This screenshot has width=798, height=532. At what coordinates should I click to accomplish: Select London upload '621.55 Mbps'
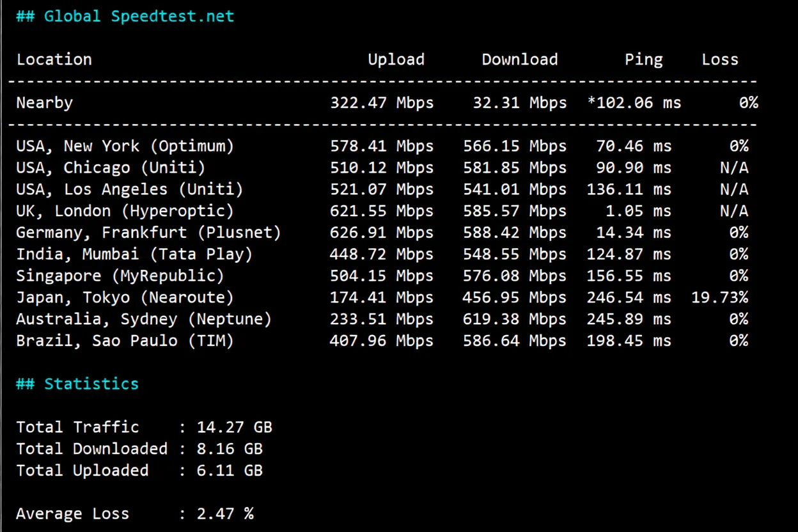click(x=382, y=211)
